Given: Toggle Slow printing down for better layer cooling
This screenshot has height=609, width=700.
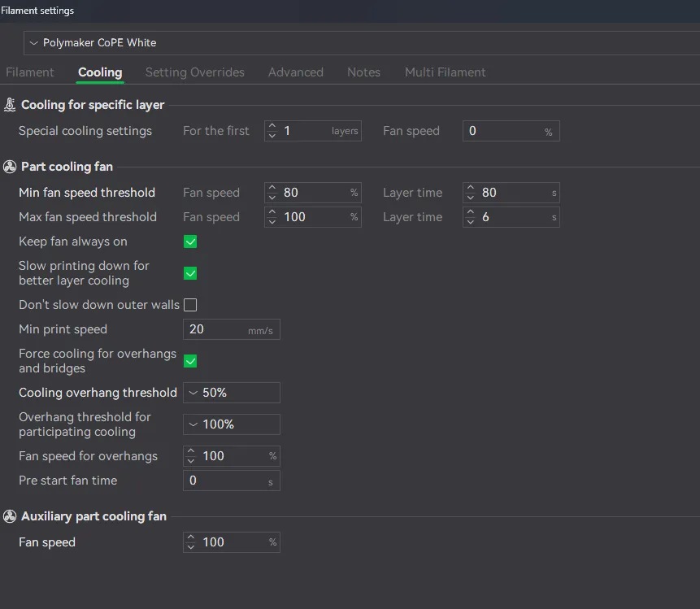Looking at the screenshot, I should pyautogui.click(x=190, y=273).
